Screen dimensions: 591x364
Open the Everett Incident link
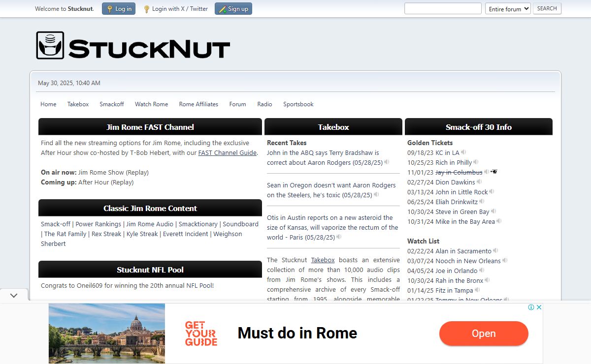tap(186, 234)
